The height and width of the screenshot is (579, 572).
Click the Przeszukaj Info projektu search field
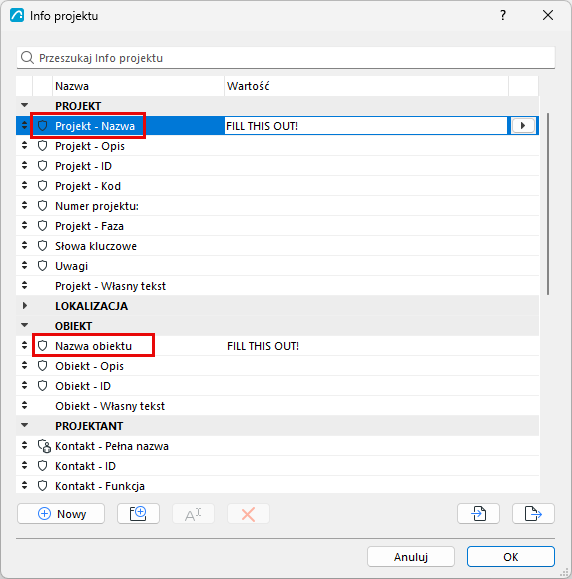click(x=285, y=58)
